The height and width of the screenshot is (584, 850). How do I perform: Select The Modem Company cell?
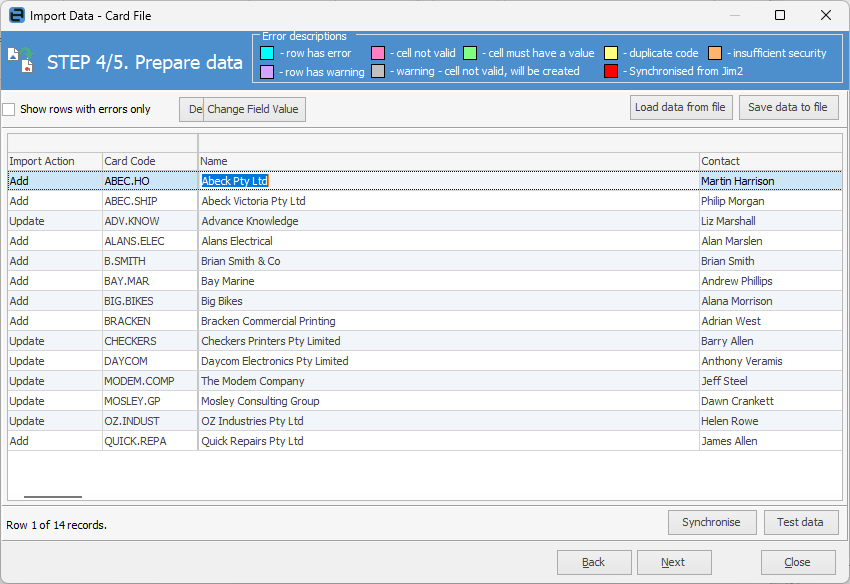coord(449,382)
